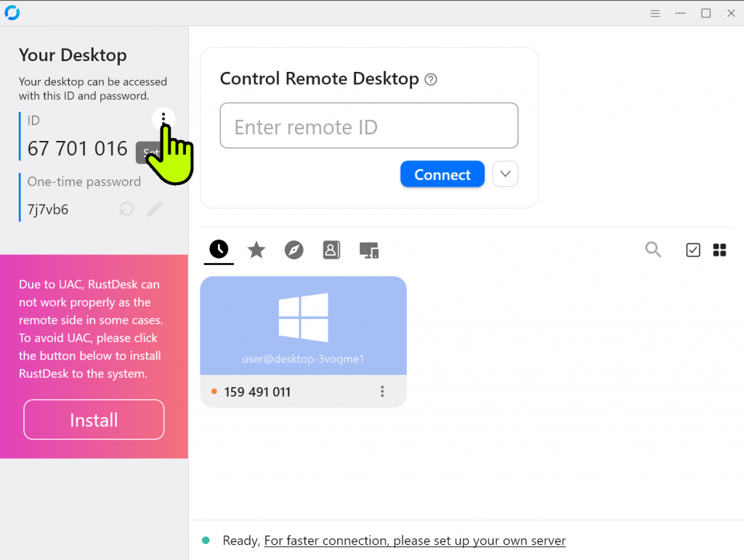This screenshot has width=744, height=560.
Task: Open the ID three-dot options menu
Action: (x=163, y=118)
